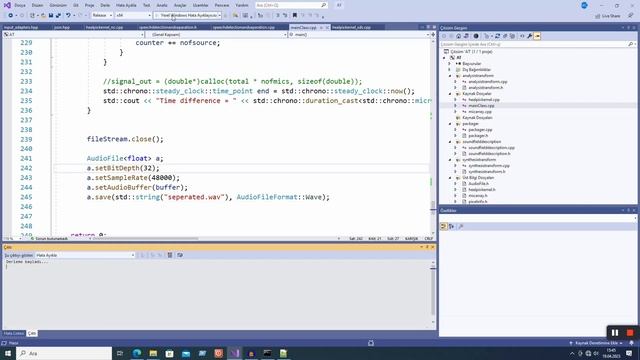Toggle bookmark icon in the toolbar
Image resolution: width=640 pixels, height=360 pixels.
[x=295, y=16]
